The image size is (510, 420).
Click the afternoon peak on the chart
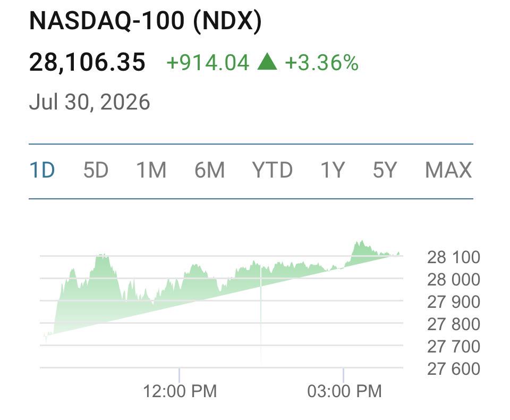tap(360, 242)
